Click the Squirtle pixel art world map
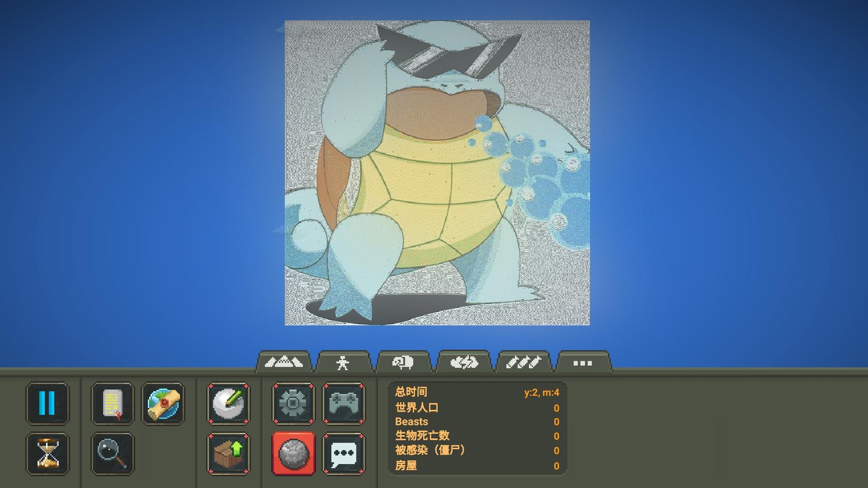The width and height of the screenshot is (868, 488). tap(437, 173)
